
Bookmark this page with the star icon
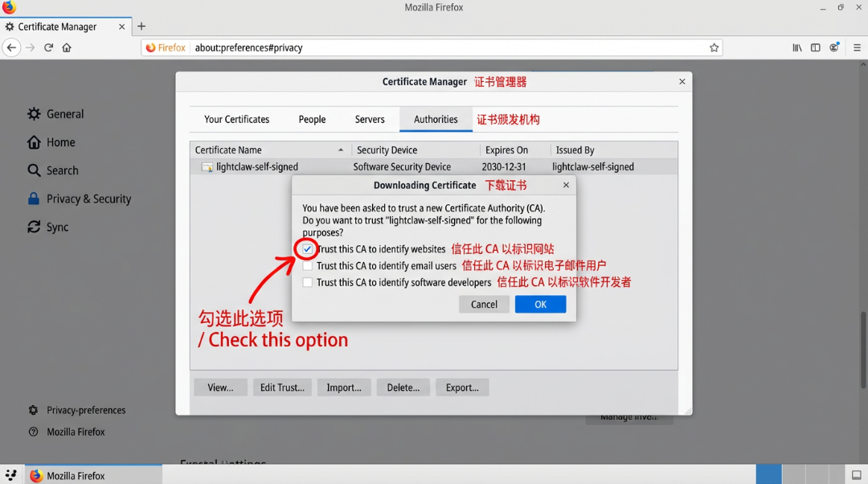(714, 47)
